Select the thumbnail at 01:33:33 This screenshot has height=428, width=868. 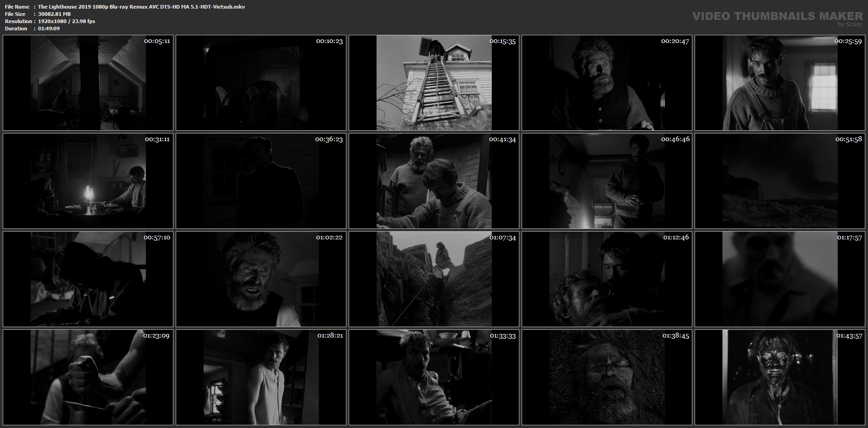coord(434,377)
